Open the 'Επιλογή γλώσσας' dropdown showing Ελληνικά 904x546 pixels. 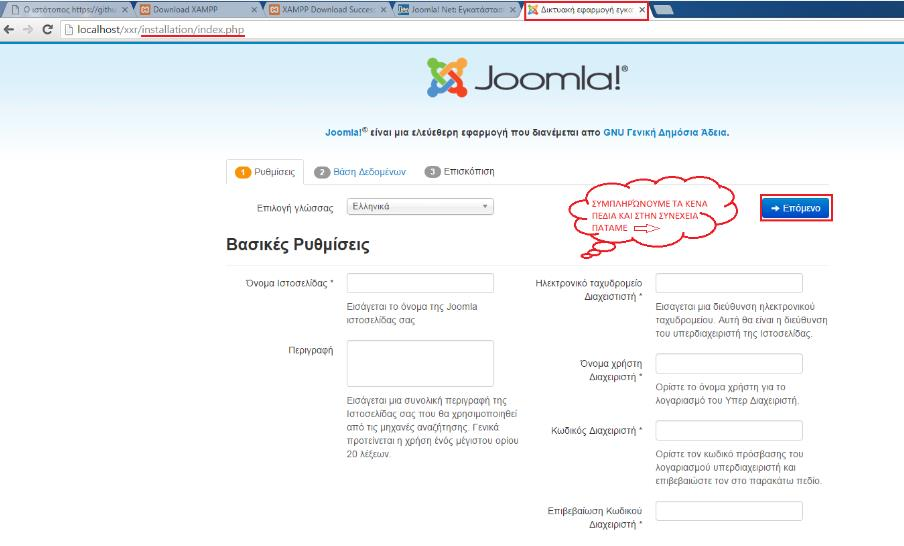420,206
